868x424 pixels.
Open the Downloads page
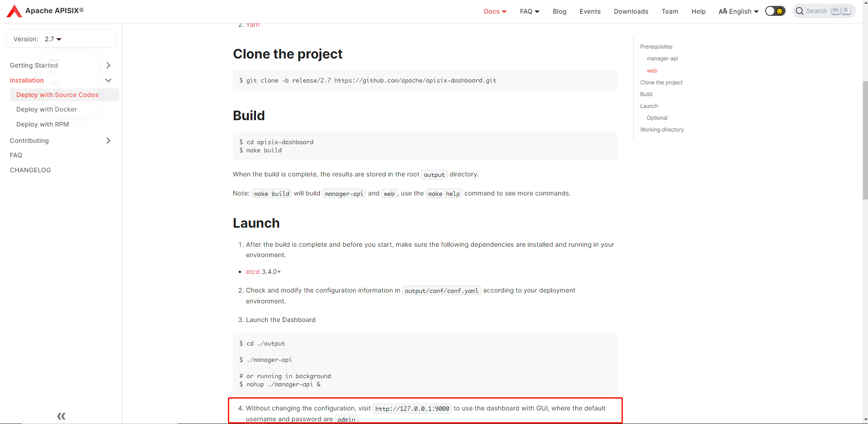point(631,11)
